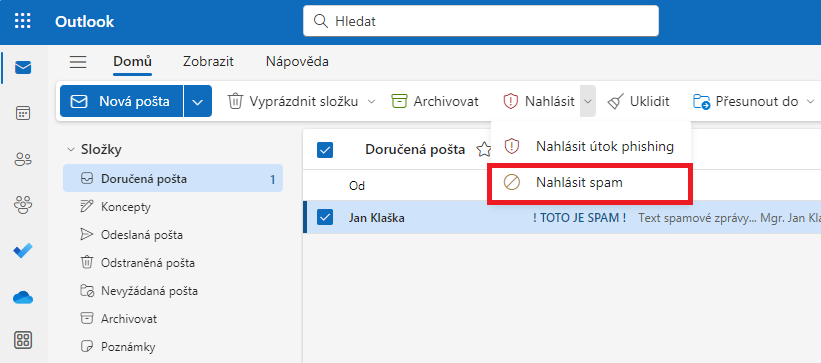
Task: Open Groups in the left rail
Action: tap(23, 204)
